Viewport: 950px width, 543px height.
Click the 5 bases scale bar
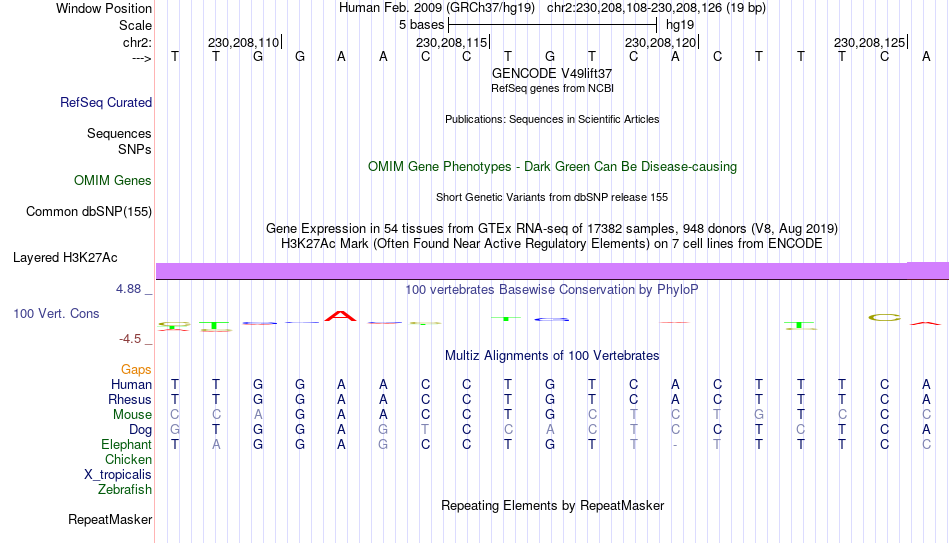point(552,25)
